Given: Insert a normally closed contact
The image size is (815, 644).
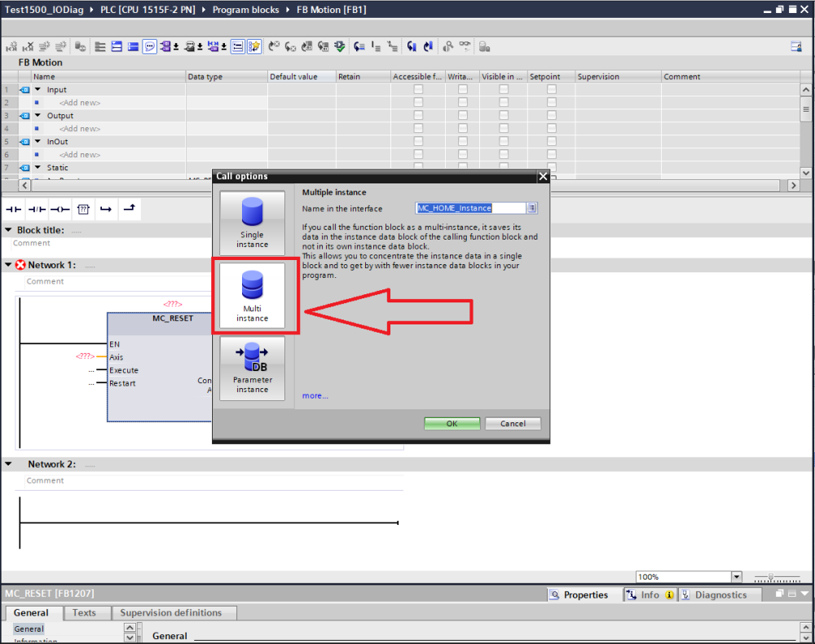Looking at the screenshot, I should [x=37, y=210].
